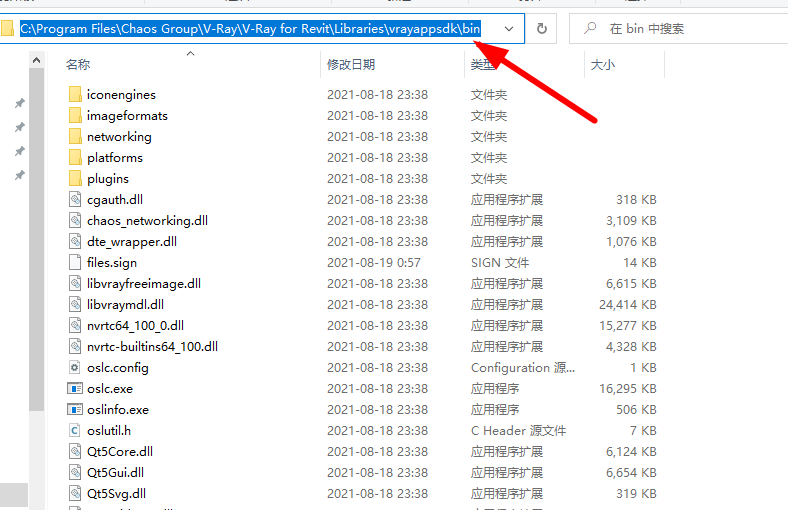Click the first quick access pin icon

20,103
